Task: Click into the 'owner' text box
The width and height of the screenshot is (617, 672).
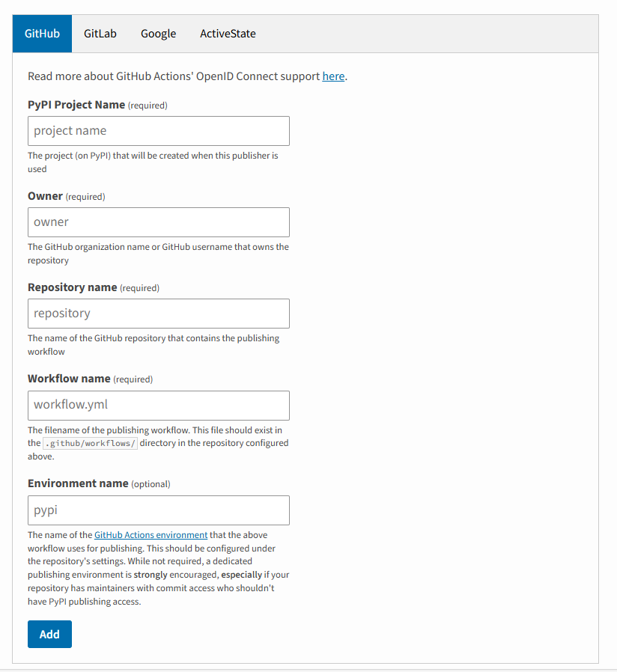Action: point(159,222)
